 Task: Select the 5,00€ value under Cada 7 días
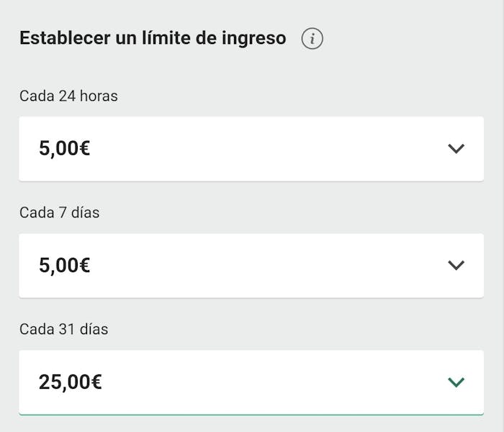[x=65, y=266]
